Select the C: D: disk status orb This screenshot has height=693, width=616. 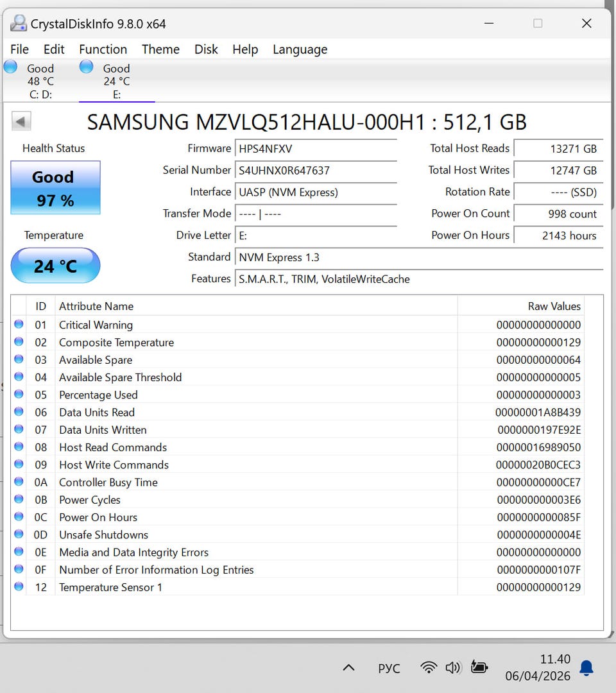[11, 67]
